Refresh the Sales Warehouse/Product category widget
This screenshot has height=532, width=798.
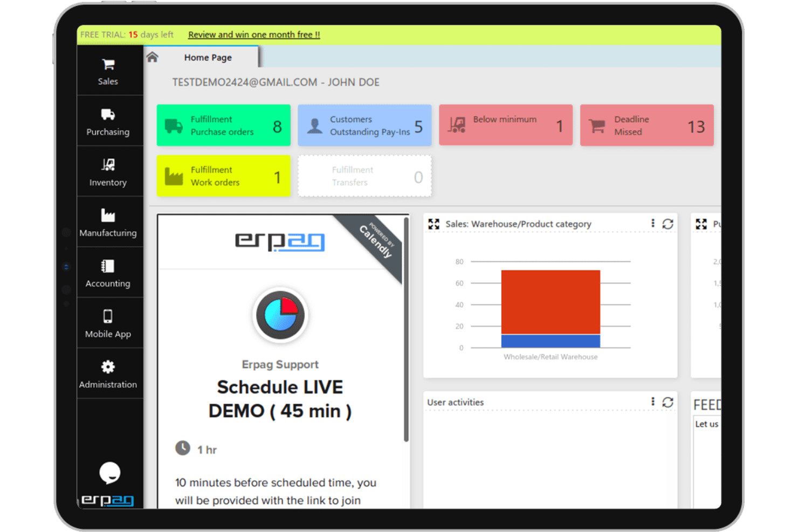point(668,224)
